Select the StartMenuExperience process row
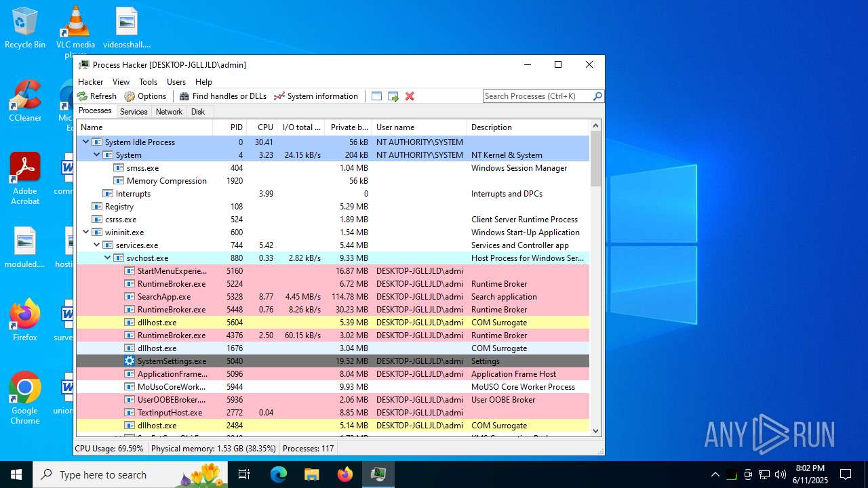The width and height of the screenshot is (868, 488). (x=333, y=271)
